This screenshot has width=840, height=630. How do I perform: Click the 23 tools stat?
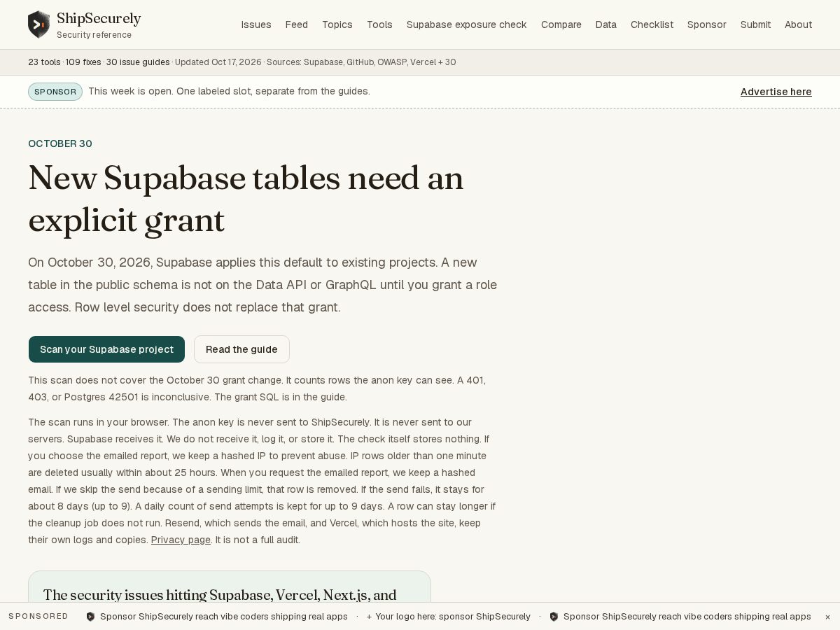(44, 62)
